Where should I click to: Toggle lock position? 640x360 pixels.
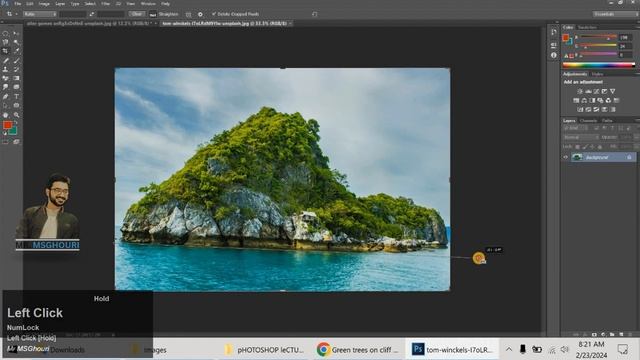pos(592,147)
